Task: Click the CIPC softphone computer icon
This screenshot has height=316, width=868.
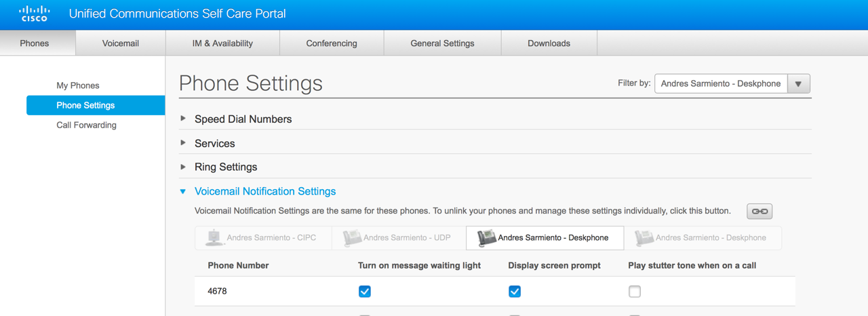Action: pyautogui.click(x=214, y=237)
